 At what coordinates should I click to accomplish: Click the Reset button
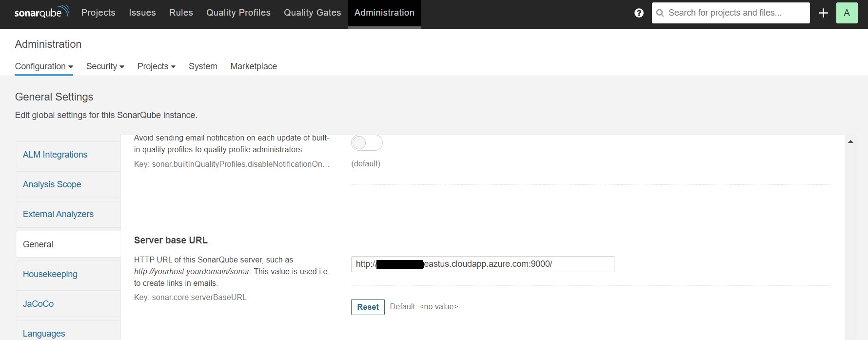pyautogui.click(x=368, y=307)
